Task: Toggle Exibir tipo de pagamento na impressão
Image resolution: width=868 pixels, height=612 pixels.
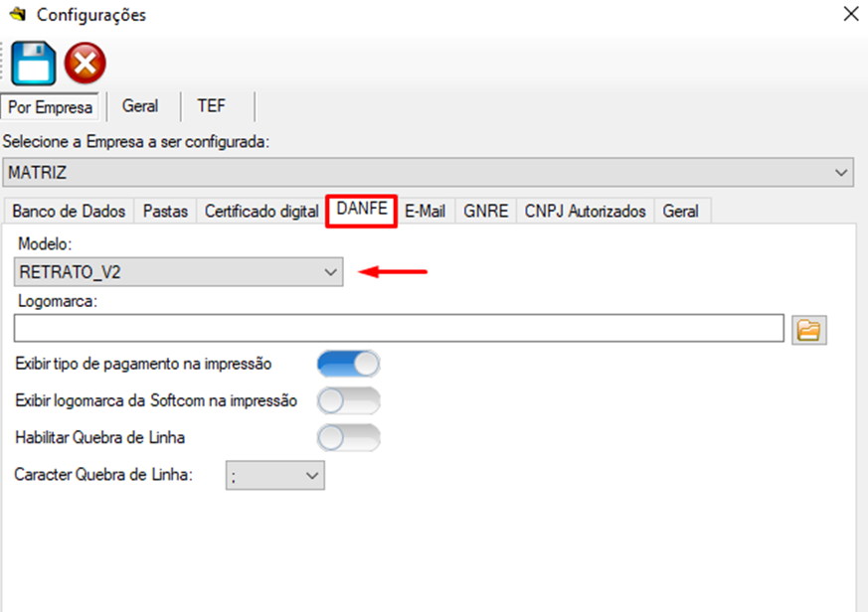Action: click(348, 364)
